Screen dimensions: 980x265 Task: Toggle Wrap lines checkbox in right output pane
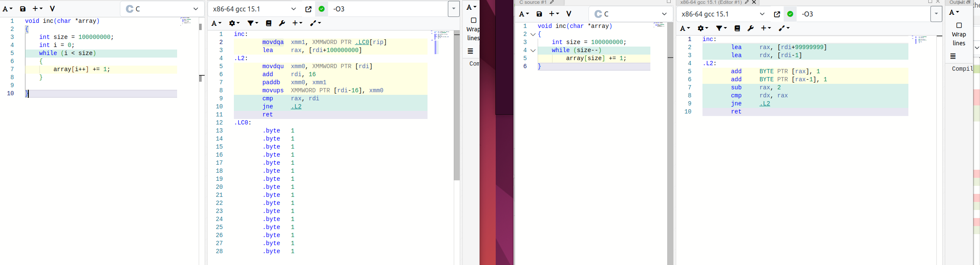959,25
